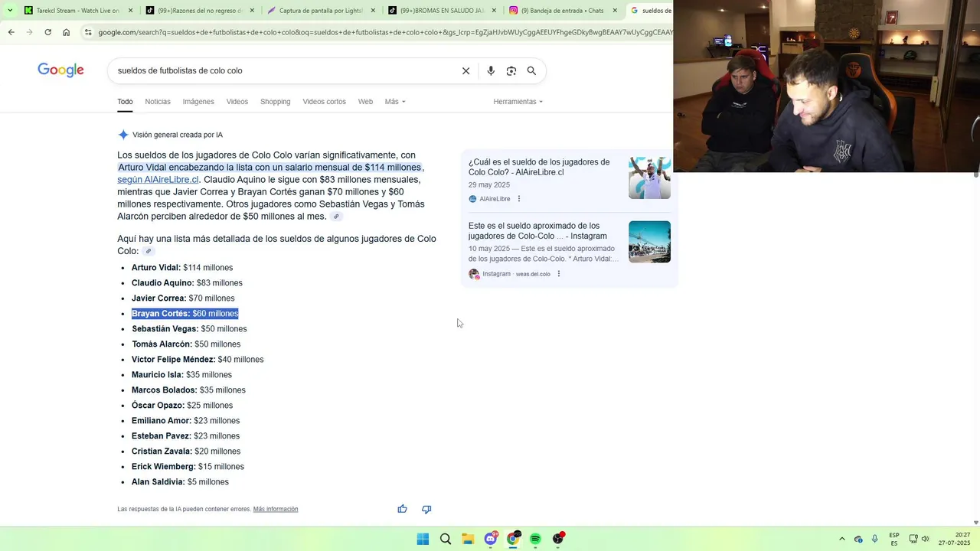980x551 pixels.
Task: Click source link chip after 'Colo Colo:' heading
Action: pos(149,251)
